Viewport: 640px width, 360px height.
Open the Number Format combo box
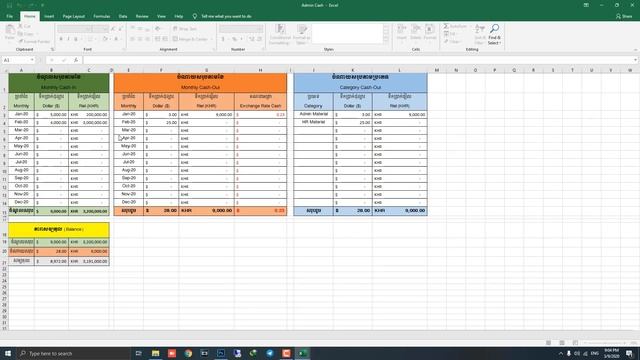[x=241, y=29]
